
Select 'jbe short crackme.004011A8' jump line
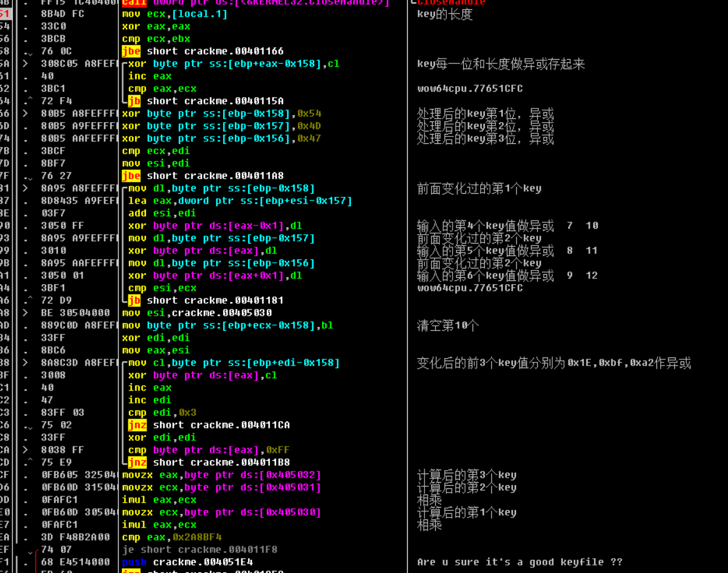tap(203, 176)
